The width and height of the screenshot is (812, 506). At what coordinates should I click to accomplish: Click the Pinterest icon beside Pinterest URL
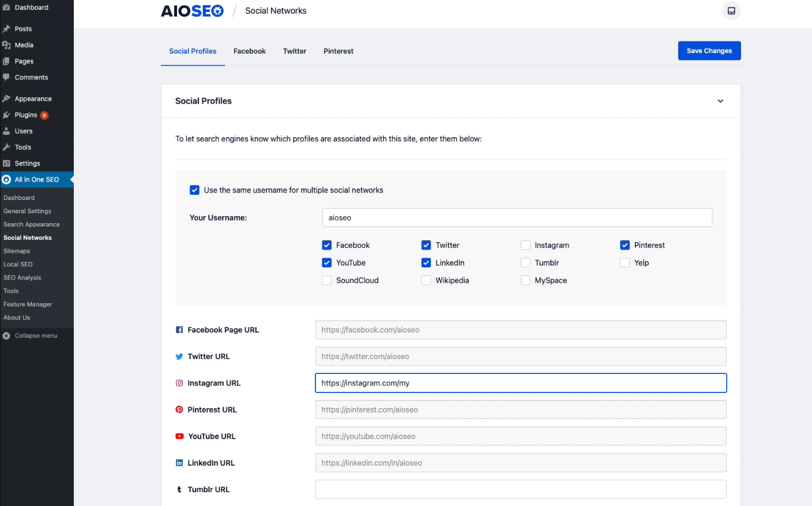point(179,409)
